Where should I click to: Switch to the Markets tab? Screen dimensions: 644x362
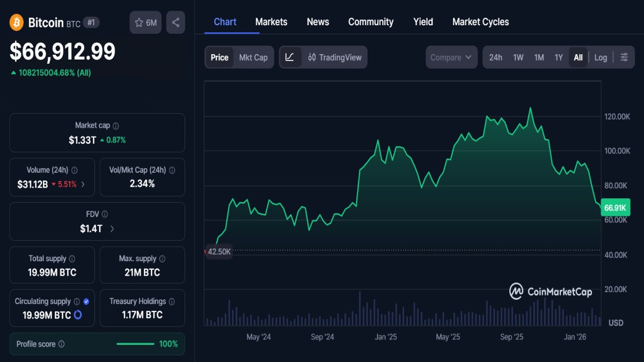pos(271,21)
